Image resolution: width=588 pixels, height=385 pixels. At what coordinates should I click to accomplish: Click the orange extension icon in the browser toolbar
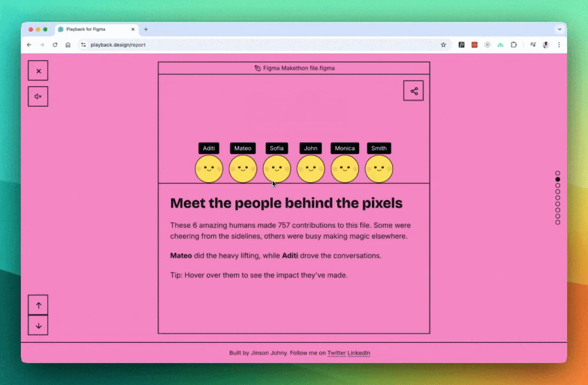coord(474,45)
